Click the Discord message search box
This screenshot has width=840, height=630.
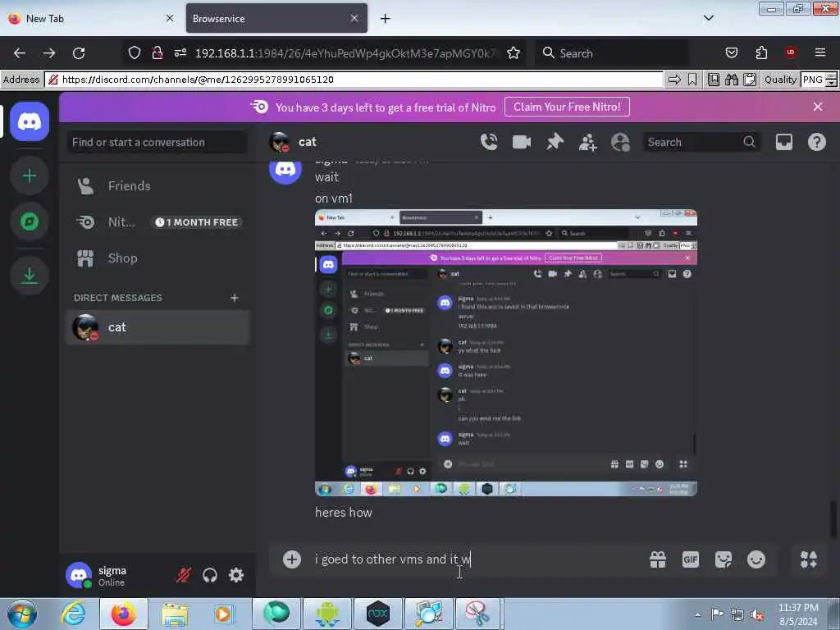pos(701,143)
